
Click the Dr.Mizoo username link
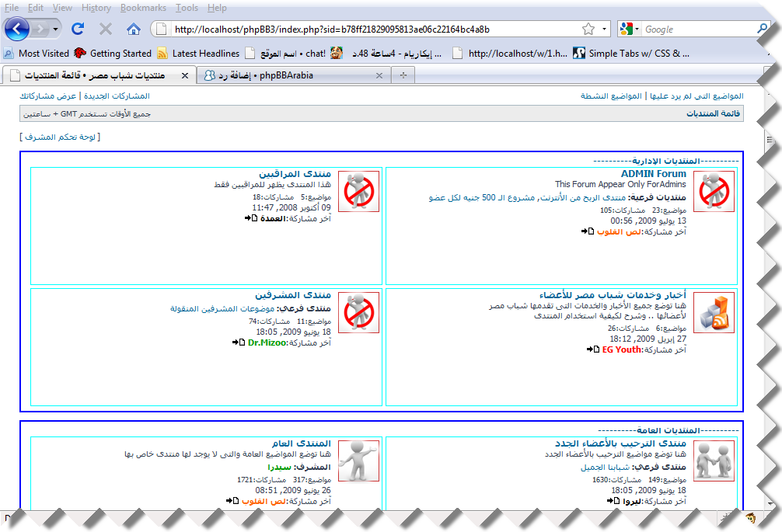[267, 342]
